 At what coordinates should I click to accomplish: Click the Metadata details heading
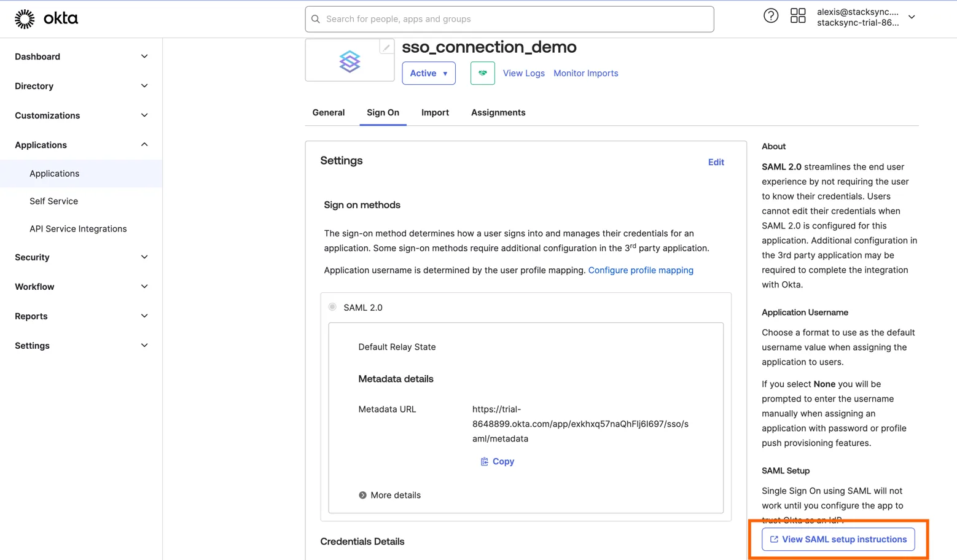click(396, 379)
